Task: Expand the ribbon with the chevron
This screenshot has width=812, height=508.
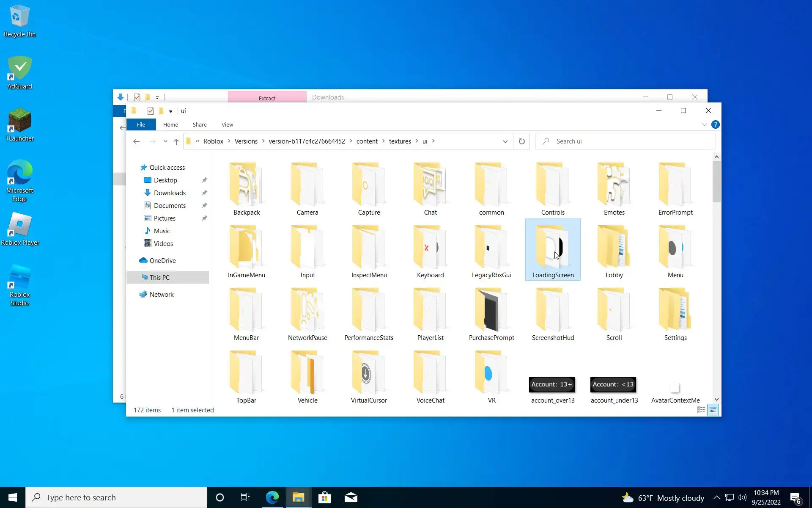Action: pos(704,124)
